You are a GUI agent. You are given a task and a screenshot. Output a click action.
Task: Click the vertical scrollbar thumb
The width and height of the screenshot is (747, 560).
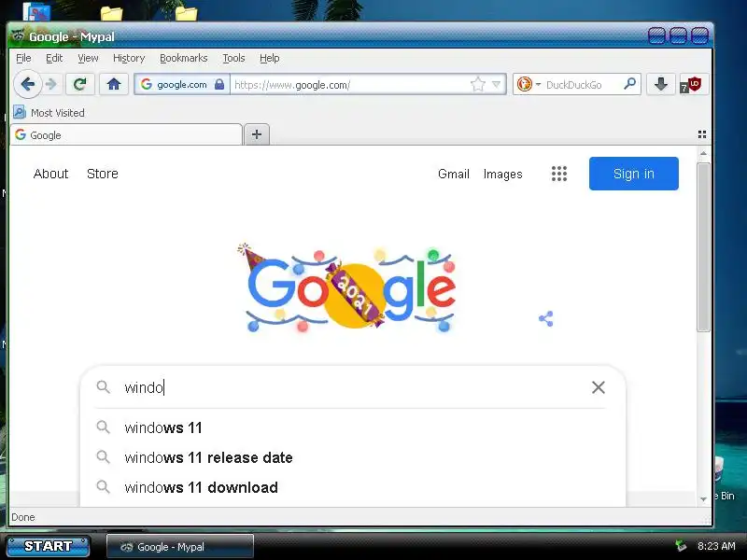coord(703,246)
